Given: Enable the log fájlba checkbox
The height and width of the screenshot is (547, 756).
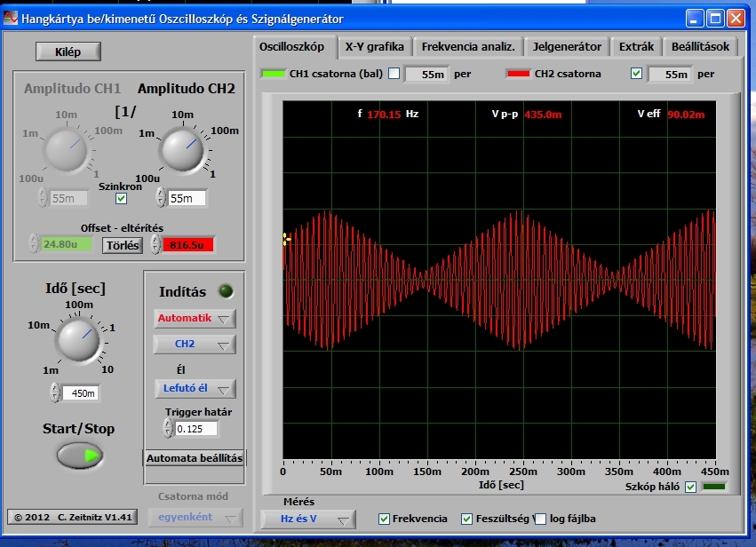Looking at the screenshot, I should point(540,519).
